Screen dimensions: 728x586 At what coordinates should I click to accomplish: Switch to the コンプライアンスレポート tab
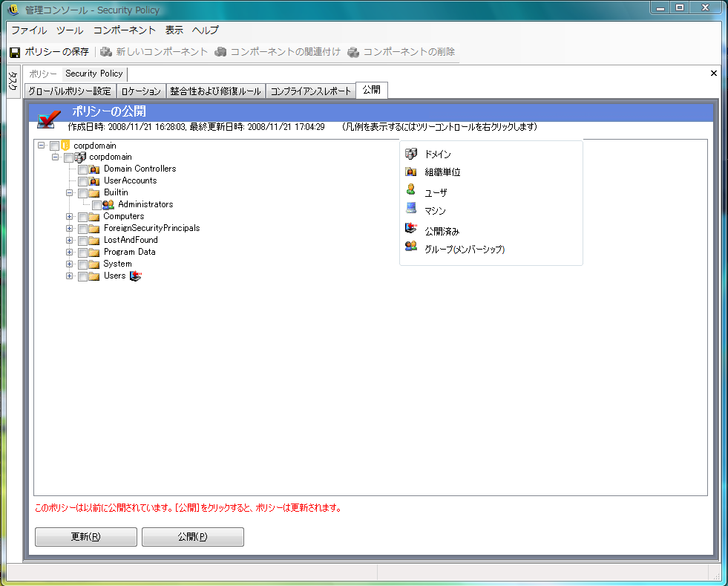click(311, 91)
